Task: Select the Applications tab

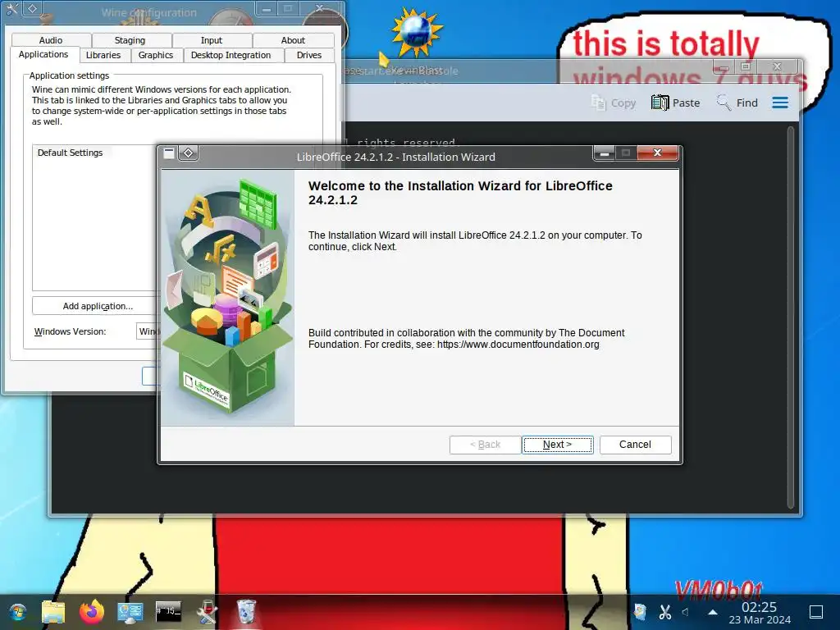Action: coord(43,55)
